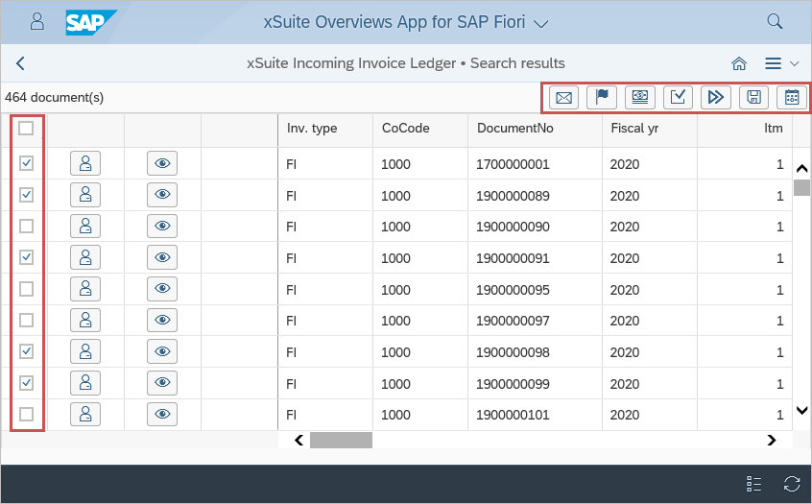Click the calendar toolbar button
The image size is (812, 504).
792,97
